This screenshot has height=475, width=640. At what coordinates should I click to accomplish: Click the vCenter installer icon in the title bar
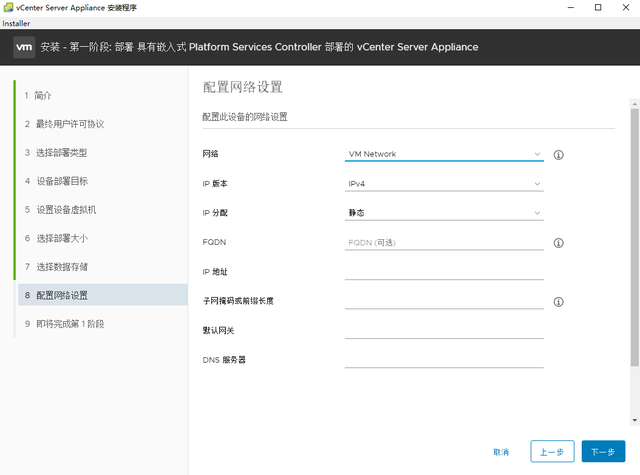click(8, 7)
